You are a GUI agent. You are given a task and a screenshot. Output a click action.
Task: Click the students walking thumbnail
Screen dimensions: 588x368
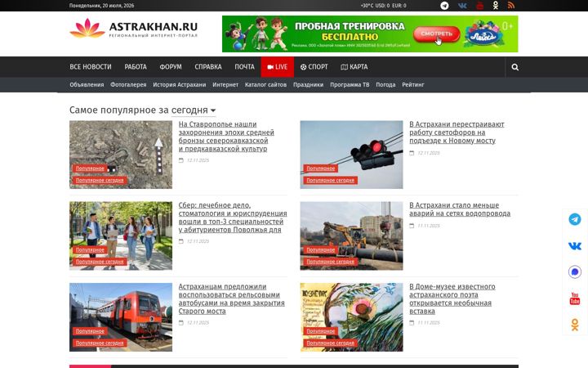tap(121, 236)
